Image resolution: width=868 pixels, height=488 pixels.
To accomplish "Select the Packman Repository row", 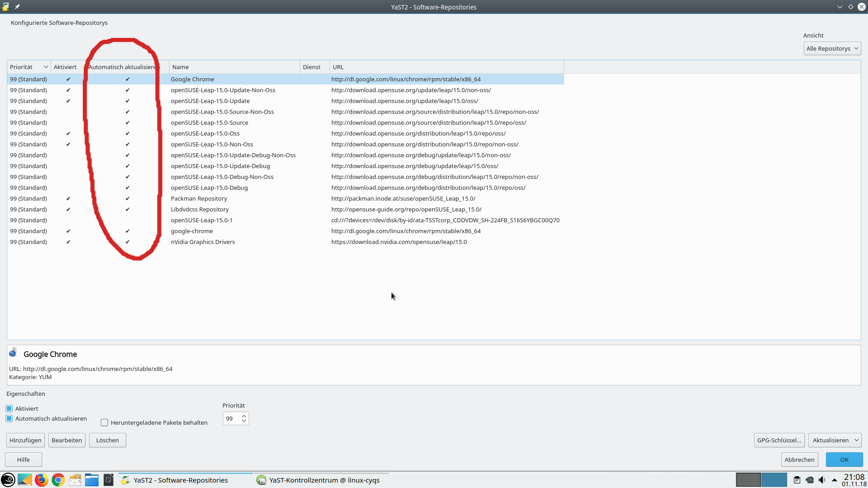I will pos(285,198).
